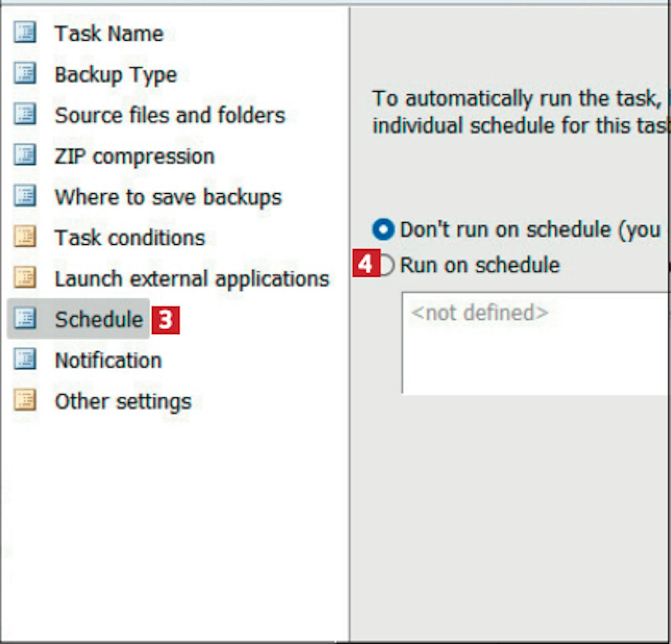Screen dimensions: 671x644
Task: Select the Don't run on schedule option
Action: point(383,230)
